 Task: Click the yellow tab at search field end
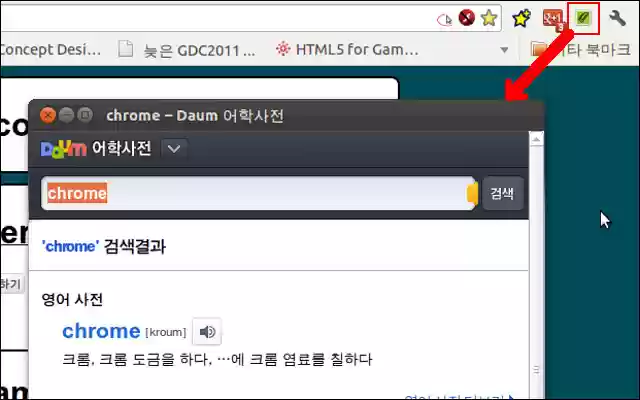click(472, 193)
